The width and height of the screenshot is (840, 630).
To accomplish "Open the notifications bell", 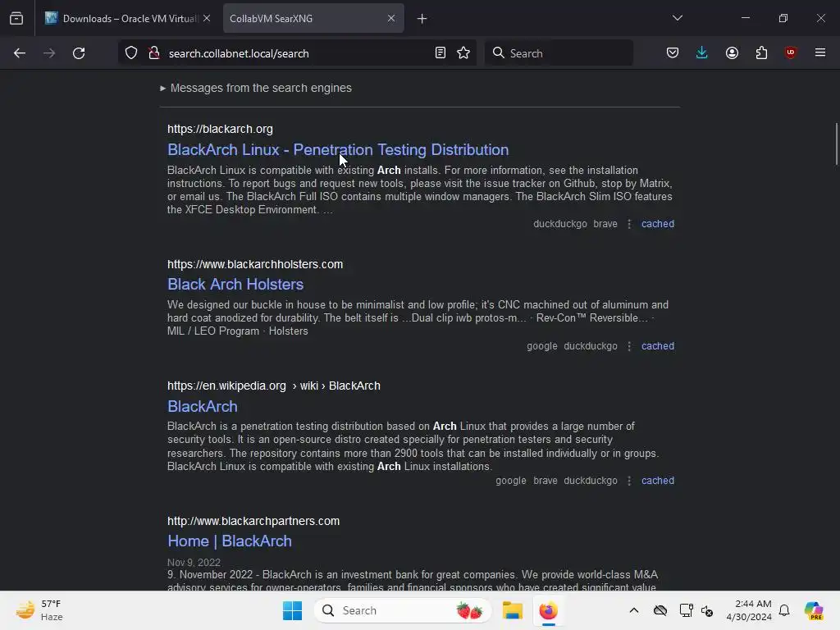I will tap(784, 610).
